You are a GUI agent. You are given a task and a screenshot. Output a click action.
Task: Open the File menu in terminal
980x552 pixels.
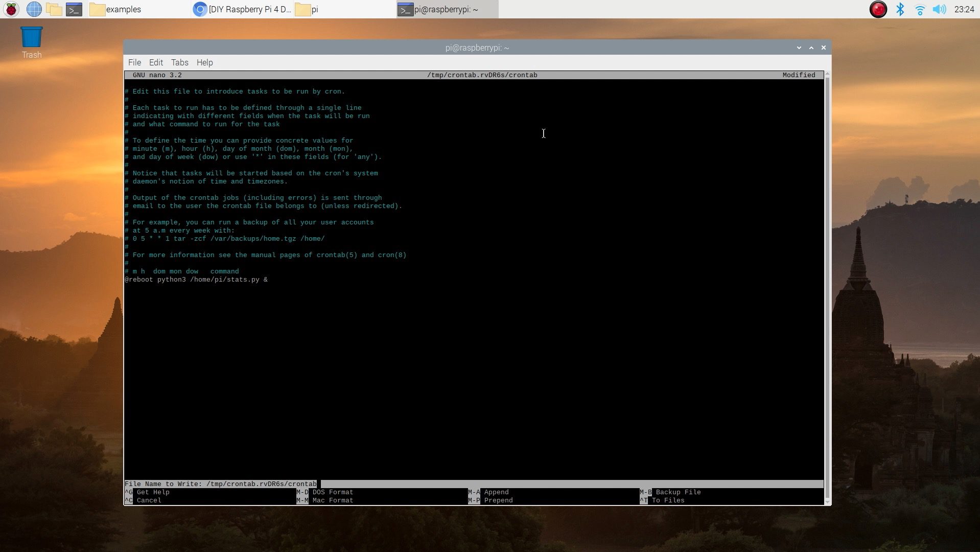pyautogui.click(x=134, y=62)
